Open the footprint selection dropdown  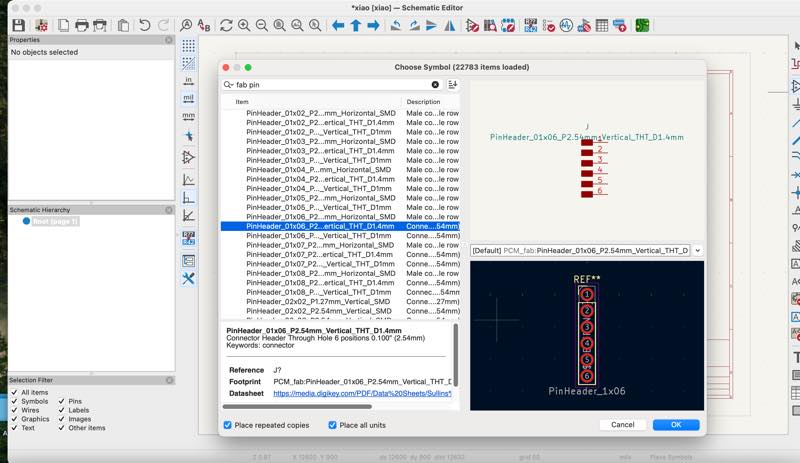pos(697,250)
